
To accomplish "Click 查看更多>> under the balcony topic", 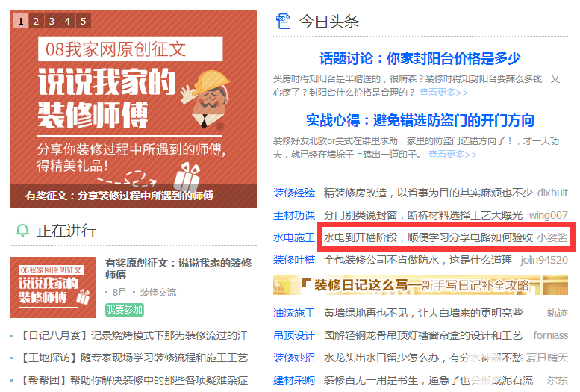I will 443,93.
